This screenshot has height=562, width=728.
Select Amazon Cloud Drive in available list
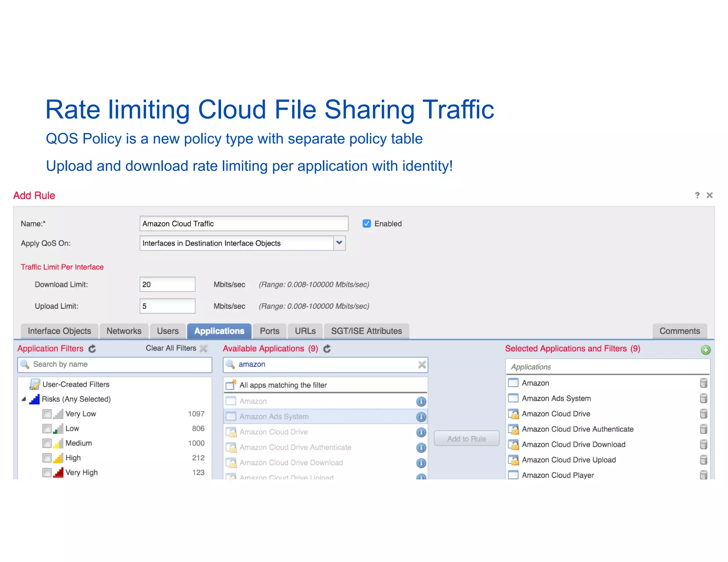coord(325,432)
